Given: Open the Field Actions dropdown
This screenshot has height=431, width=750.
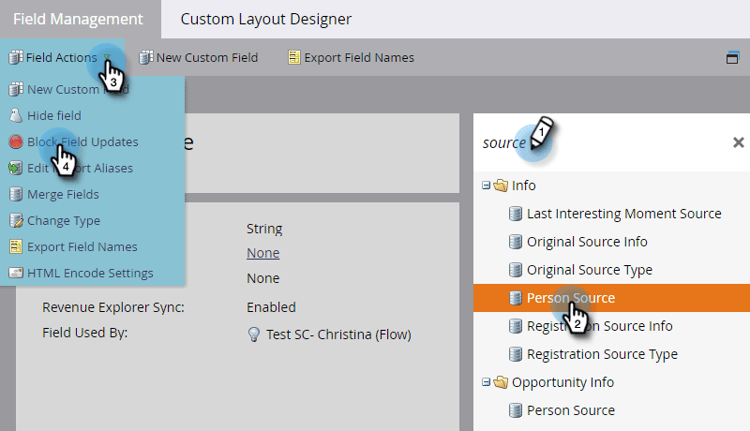Looking at the screenshot, I should point(60,57).
